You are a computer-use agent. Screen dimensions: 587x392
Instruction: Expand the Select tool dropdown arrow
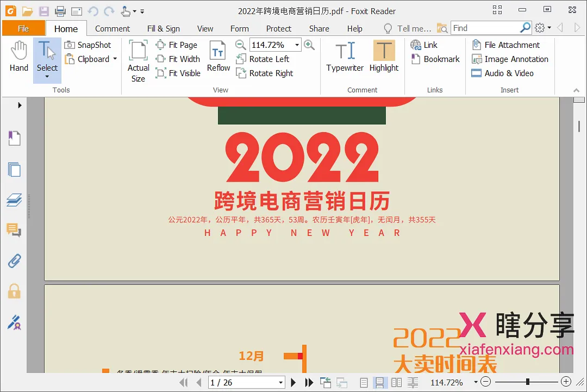(47, 77)
